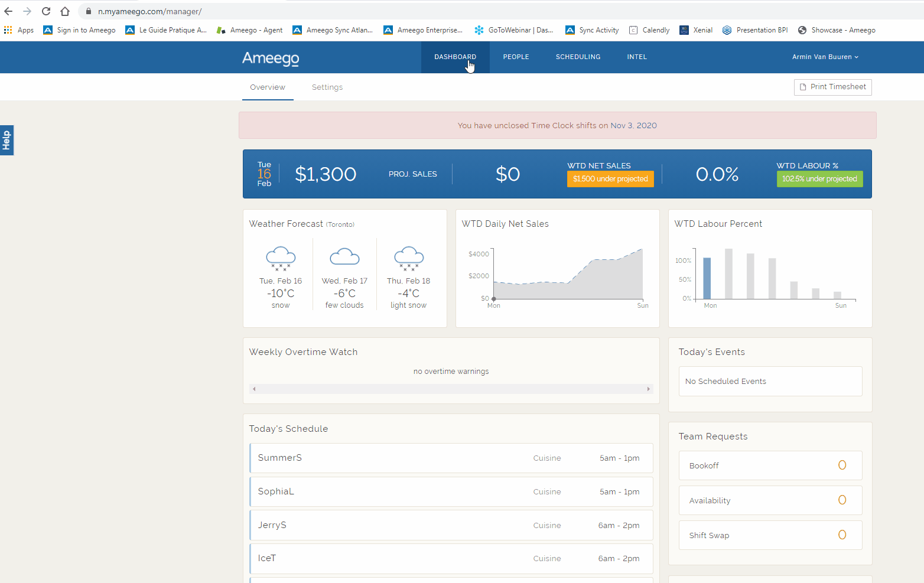
Task: Open the PEOPLE menu
Action: 516,57
